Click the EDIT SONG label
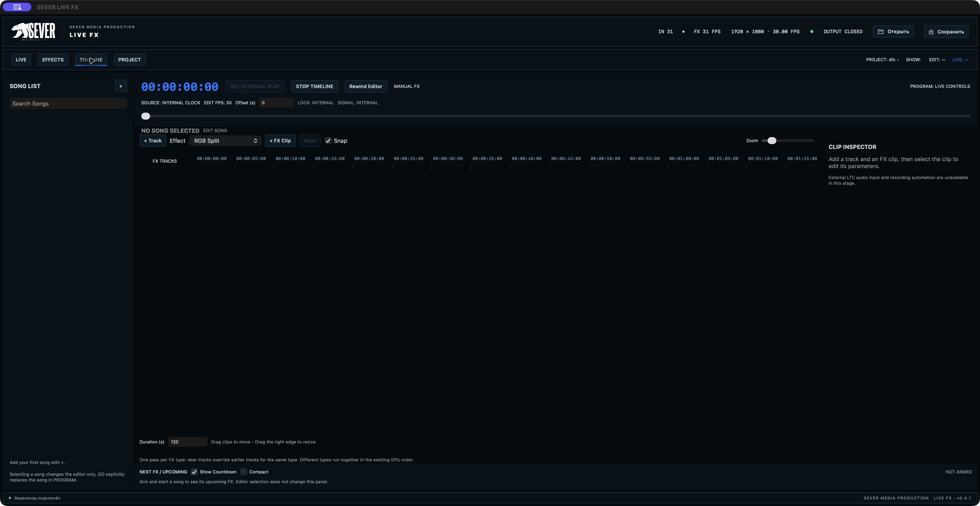This screenshot has height=506, width=980. 215,130
